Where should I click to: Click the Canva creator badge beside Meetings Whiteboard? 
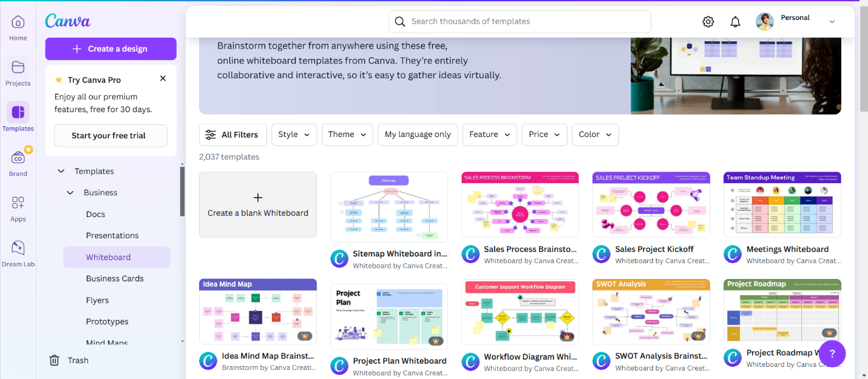click(733, 254)
